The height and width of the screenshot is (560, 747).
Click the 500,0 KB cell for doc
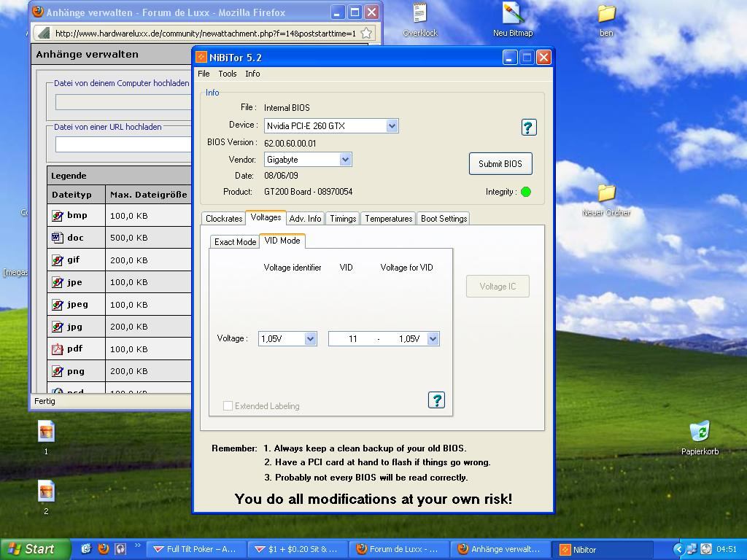pyautogui.click(x=148, y=238)
